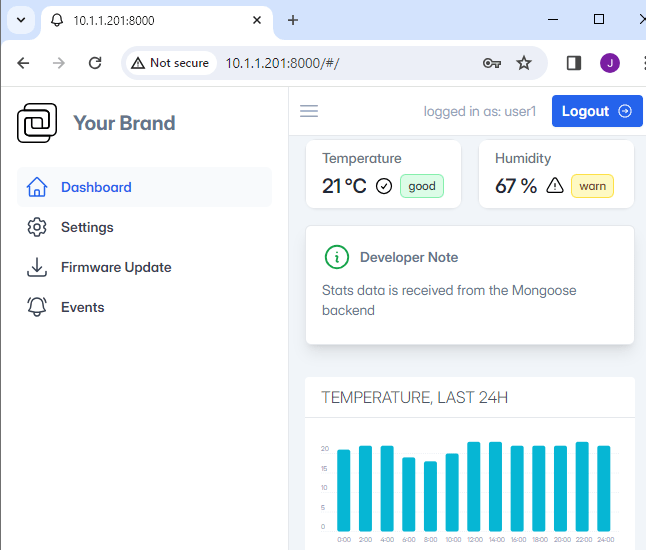Click the yellow warn status badge
Screen dimensions: 646x550
point(592,186)
